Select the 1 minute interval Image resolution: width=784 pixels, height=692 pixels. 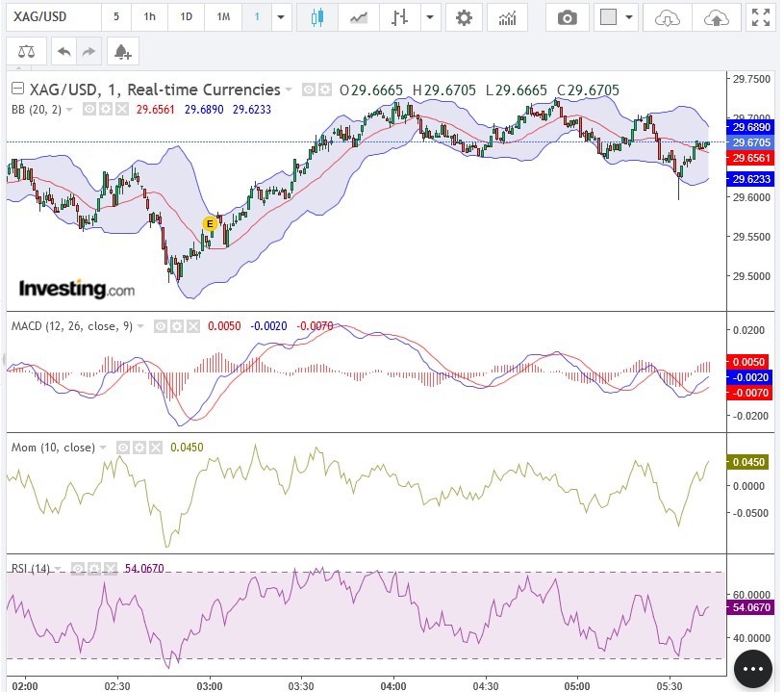tap(257, 17)
